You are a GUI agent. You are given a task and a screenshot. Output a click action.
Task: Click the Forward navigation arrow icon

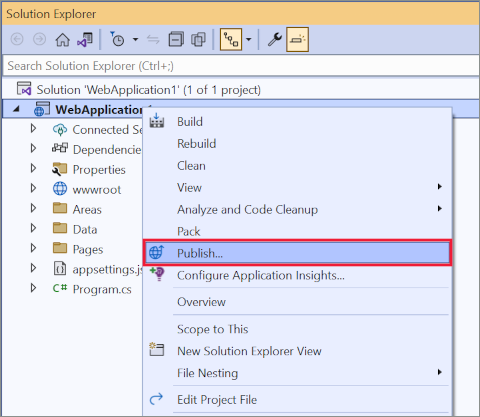click(39, 39)
